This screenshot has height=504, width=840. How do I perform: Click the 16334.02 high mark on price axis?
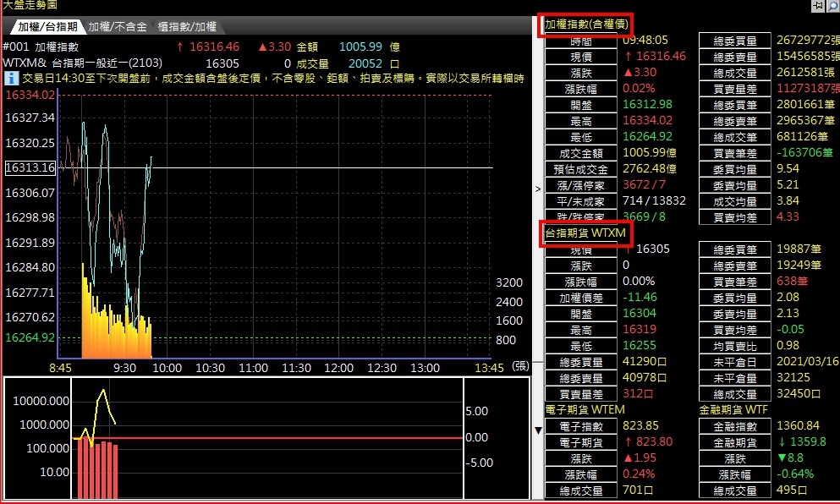[x=30, y=95]
